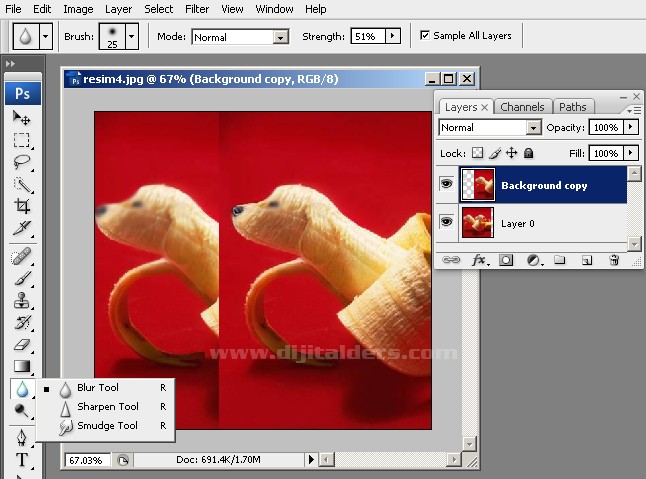
Task: Choose Blur Tool from flyout
Action: point(105,388)
